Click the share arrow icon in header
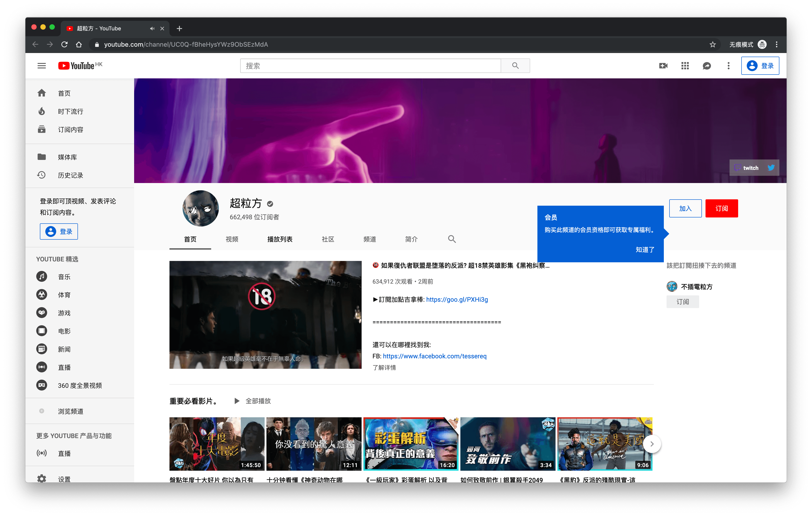812x516 pixels. pos(707,66)
